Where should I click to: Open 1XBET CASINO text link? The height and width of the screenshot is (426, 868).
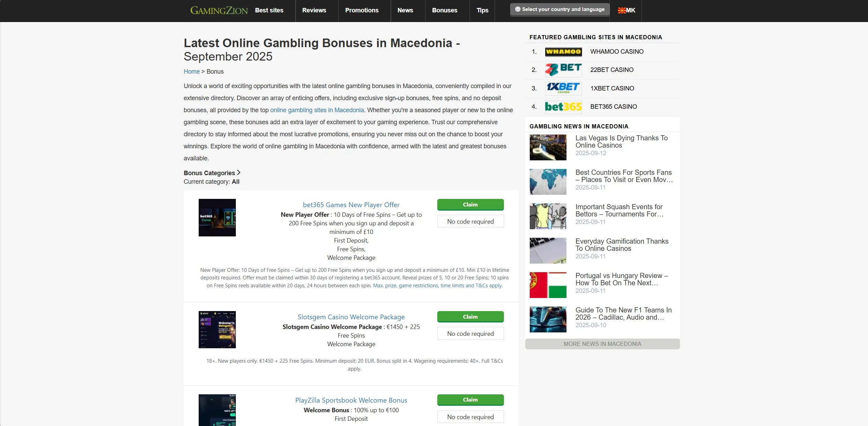click(612, 88)
